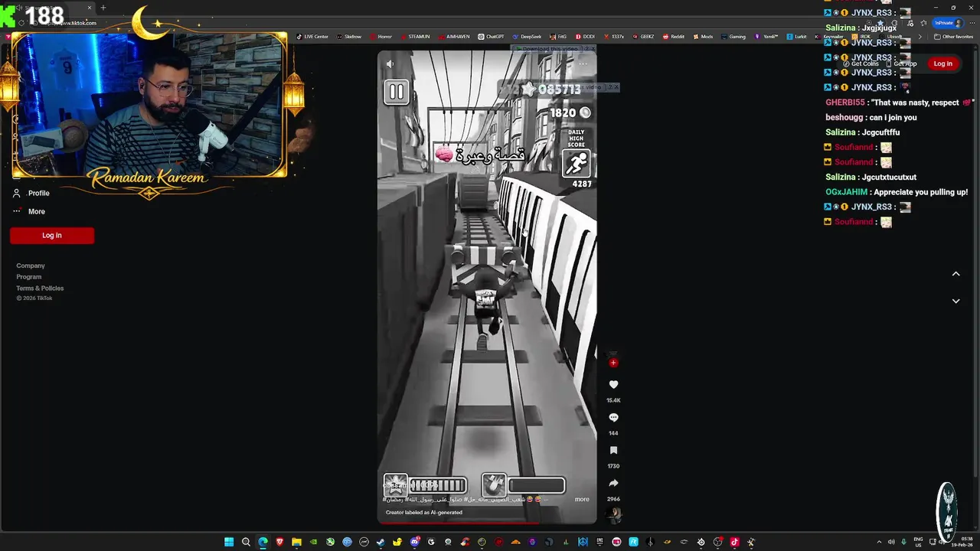Screen dimensions: 980x551
Task: Click the Download this video overlay button
Action: click(x=549, y=49)
